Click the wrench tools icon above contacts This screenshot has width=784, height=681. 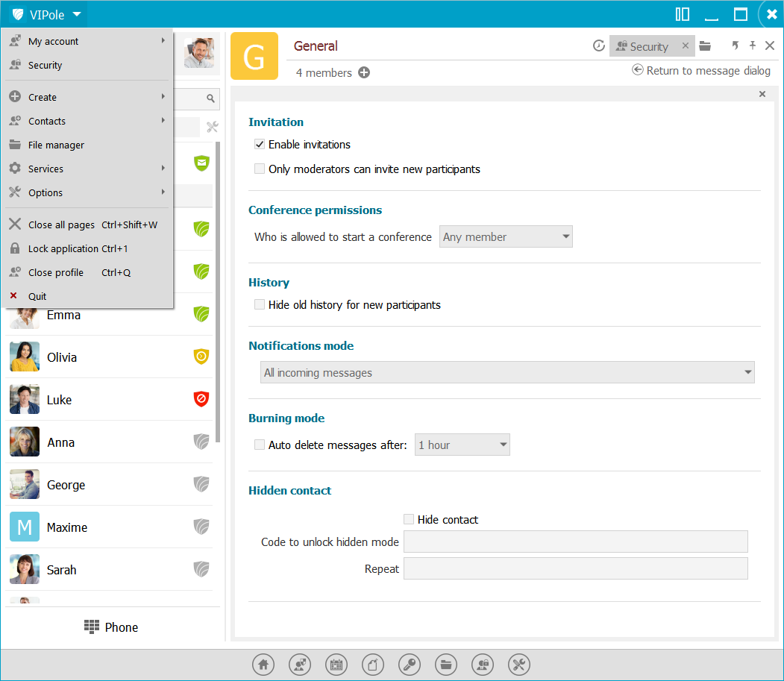click(213, 127)
